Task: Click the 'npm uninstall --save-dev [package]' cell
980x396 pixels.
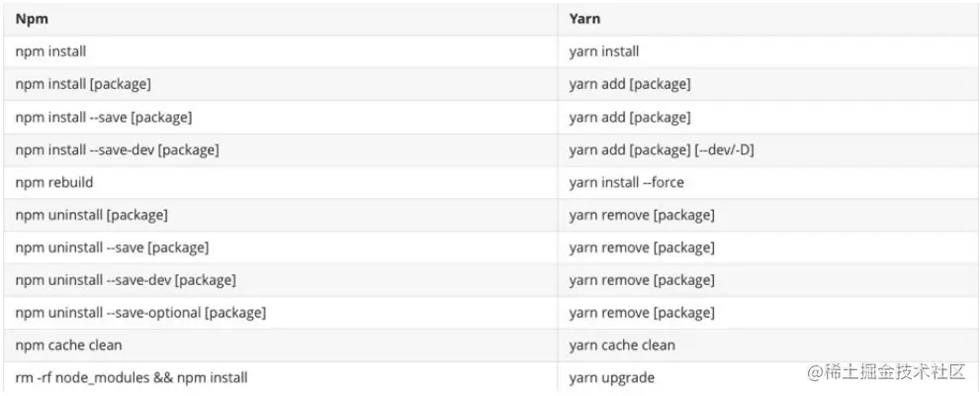Action: [126, 280]
